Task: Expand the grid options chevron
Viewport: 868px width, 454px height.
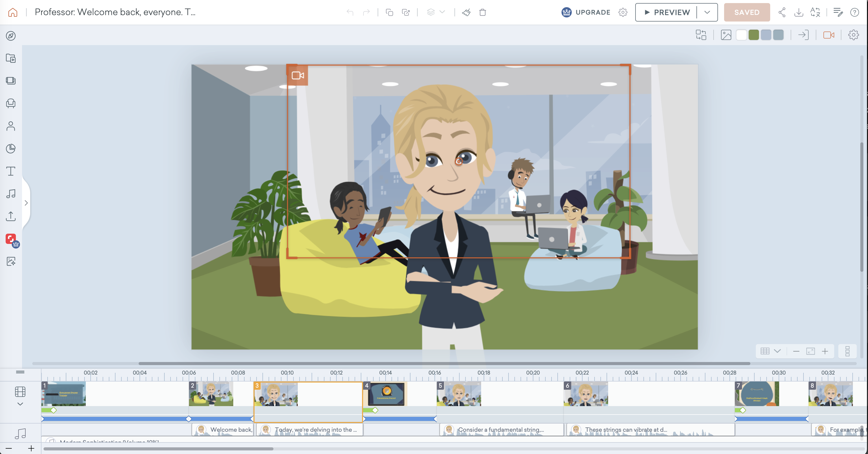Action: [x=777, y=351]
